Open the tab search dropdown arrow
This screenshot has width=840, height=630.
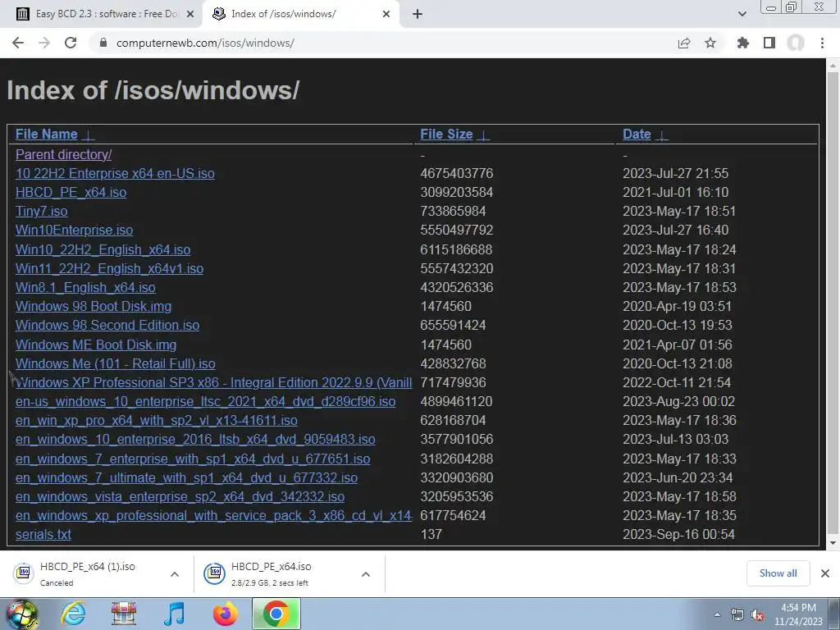(742, 14)
